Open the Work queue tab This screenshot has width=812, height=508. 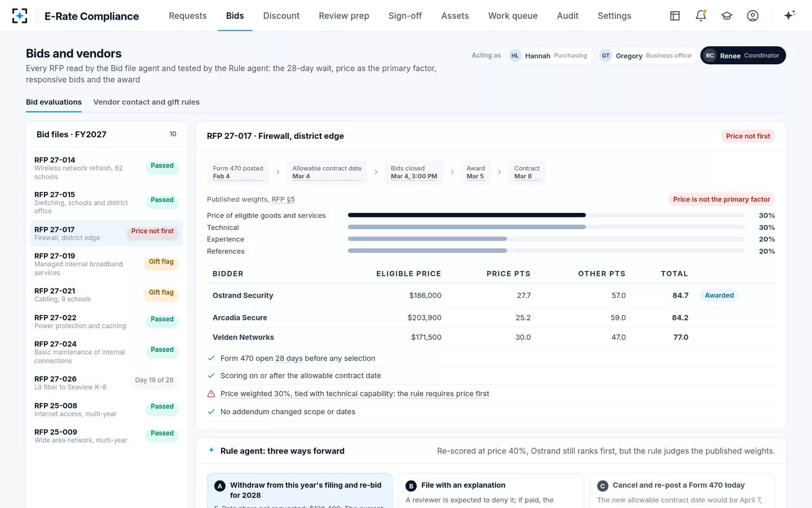(x=513, y=16)
